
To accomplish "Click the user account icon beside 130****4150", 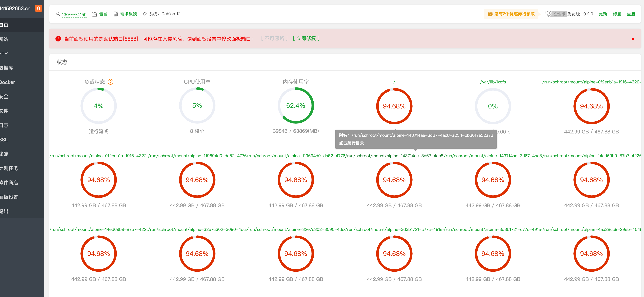I will 58,14.
